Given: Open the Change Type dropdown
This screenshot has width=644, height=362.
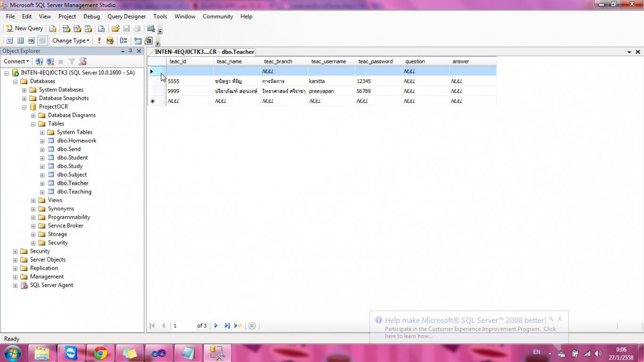Looking at the screenshot, I should [71, 41].
